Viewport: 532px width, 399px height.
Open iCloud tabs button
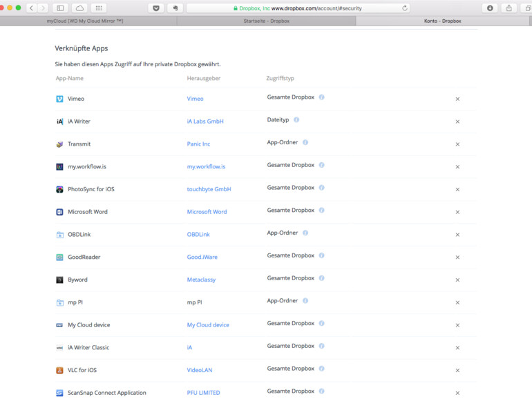point(79,8)
